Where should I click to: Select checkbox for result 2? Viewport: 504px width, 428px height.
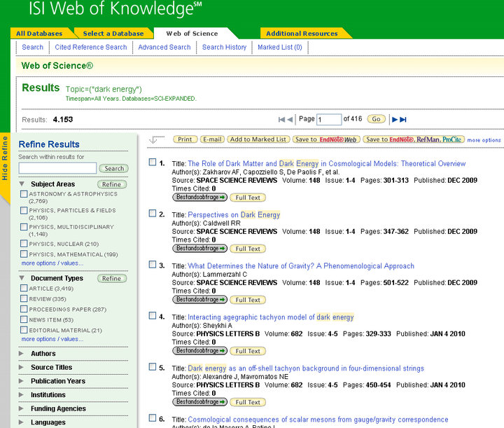(x=153, y=213)
